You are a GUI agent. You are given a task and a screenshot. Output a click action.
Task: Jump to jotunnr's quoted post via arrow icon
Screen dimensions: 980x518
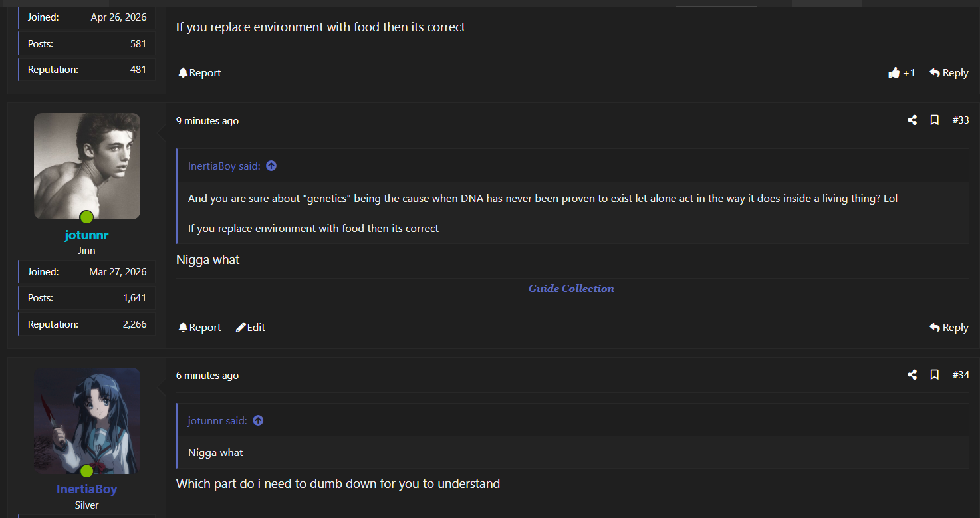pos(258,421)
